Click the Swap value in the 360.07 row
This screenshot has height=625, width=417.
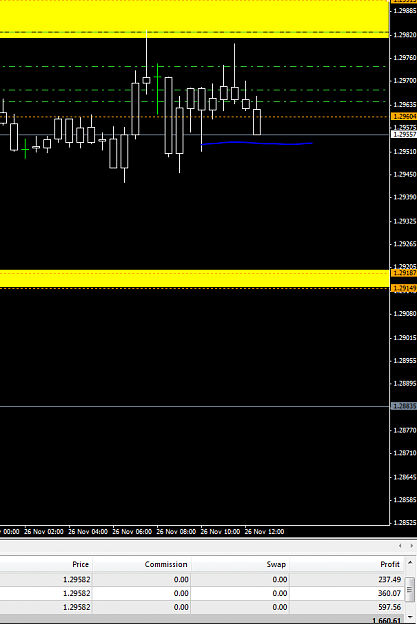coord(280,593)
